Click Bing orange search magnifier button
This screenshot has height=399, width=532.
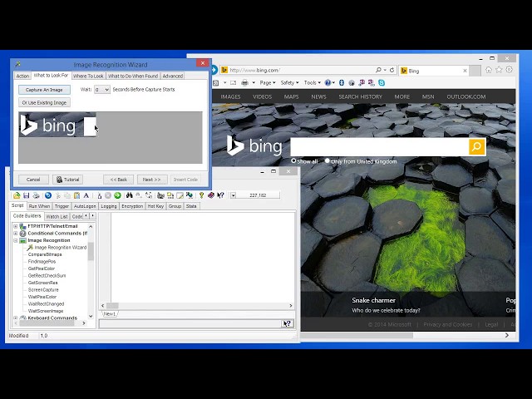pyautogui.click(x=476, y=146)
